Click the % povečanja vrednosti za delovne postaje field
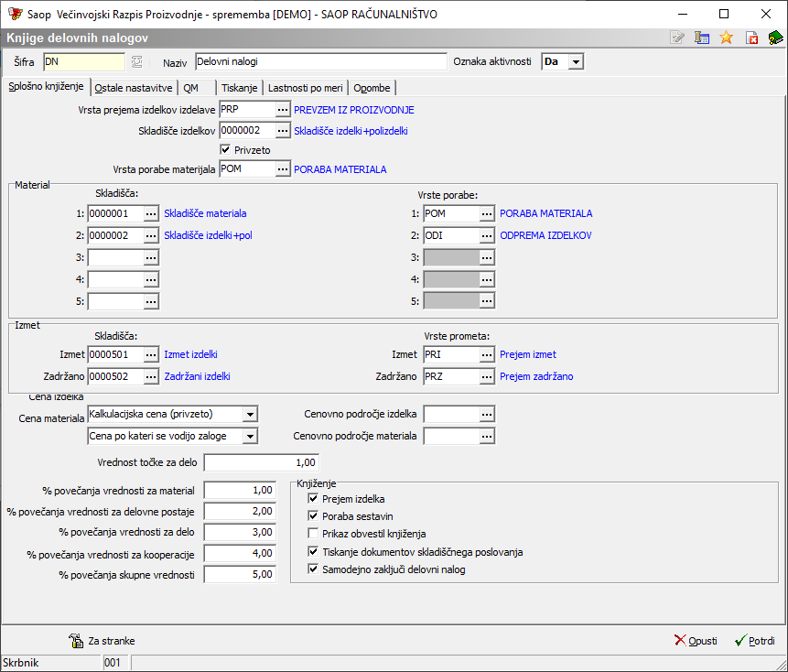The image size is (788, 672). 240,512
